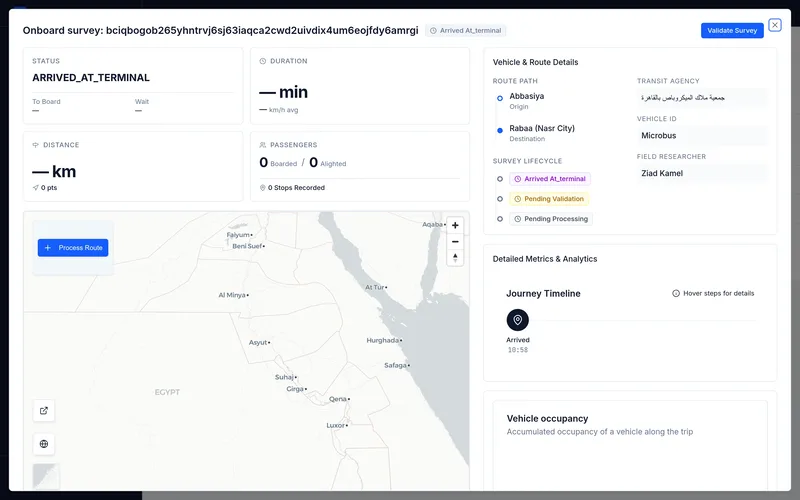
Task: Click the Arrived At_terminal badge in header
Action: coord(465,31)
